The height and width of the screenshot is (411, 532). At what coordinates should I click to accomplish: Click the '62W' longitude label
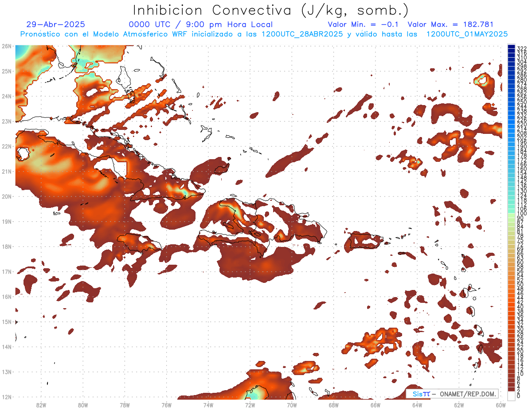[459, 405]
